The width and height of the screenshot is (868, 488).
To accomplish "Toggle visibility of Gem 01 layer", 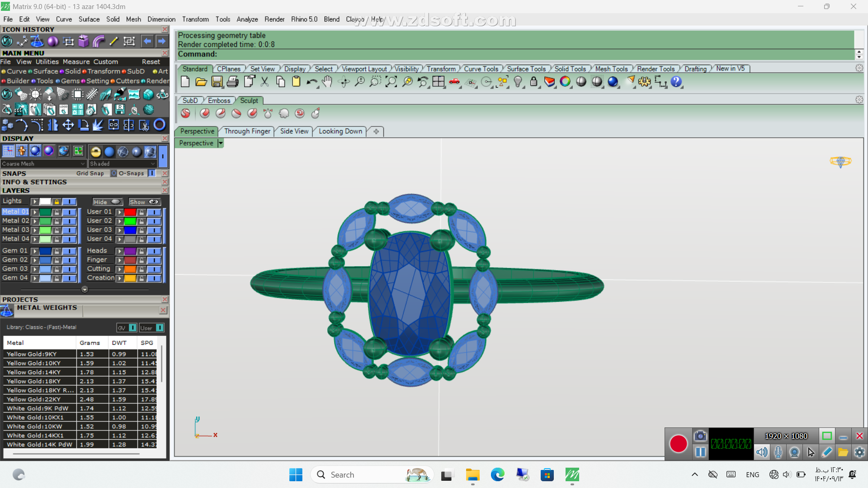I will coord(69,251).
